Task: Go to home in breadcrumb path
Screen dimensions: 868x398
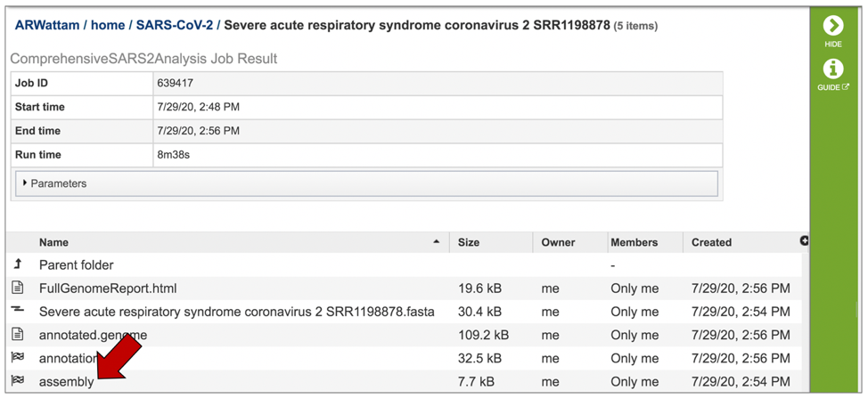Action: [x=107, y=26]
